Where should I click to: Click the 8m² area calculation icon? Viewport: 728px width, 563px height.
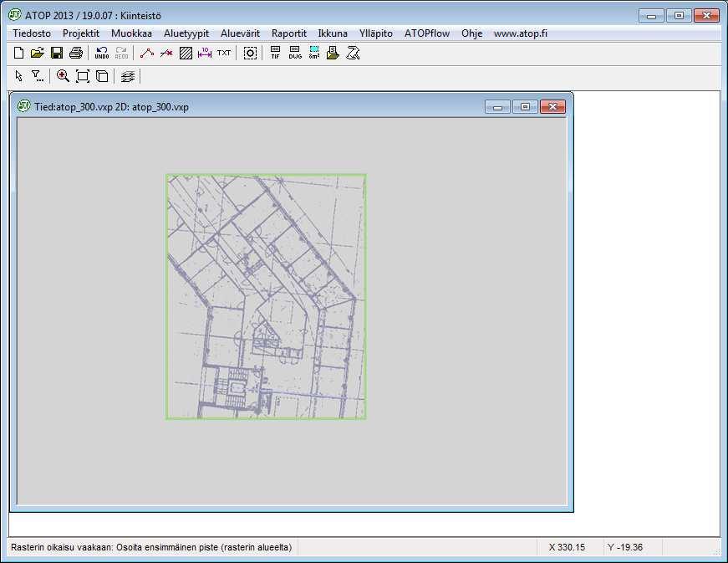click(x=314, y=53)
